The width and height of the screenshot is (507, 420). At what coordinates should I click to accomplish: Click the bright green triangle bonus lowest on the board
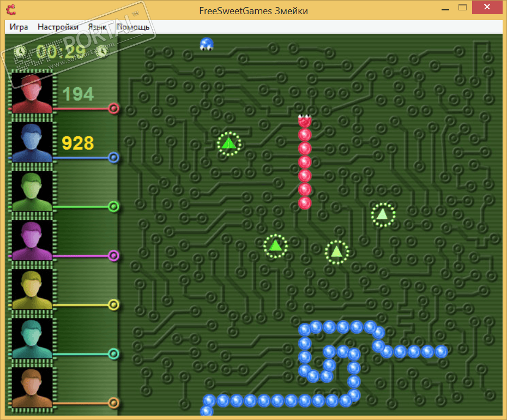click(275, 246)
